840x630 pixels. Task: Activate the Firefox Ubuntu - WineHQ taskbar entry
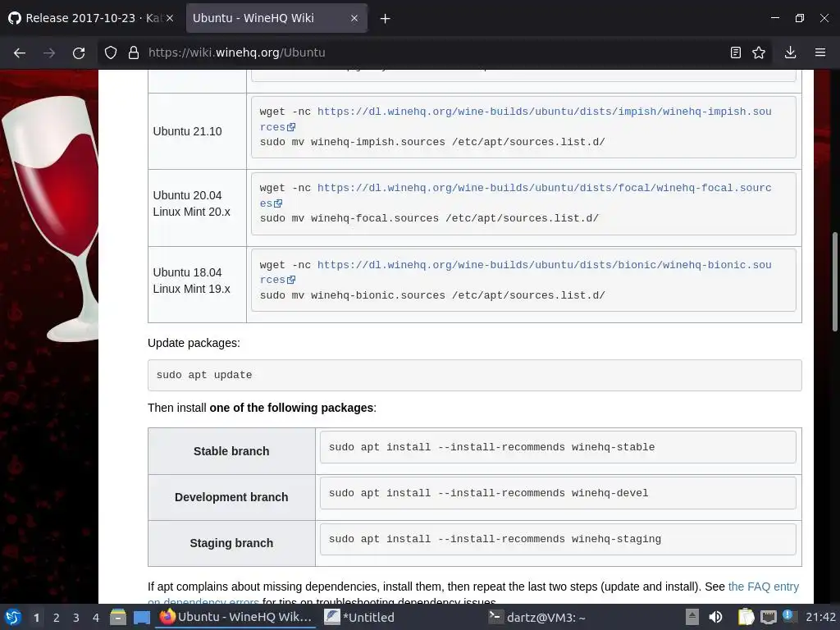[236, 617]
